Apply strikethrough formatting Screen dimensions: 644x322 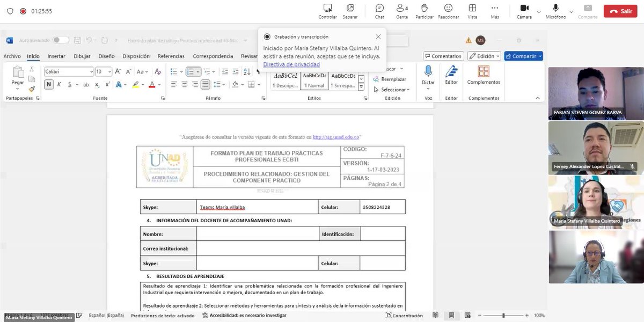click(86, 84)
